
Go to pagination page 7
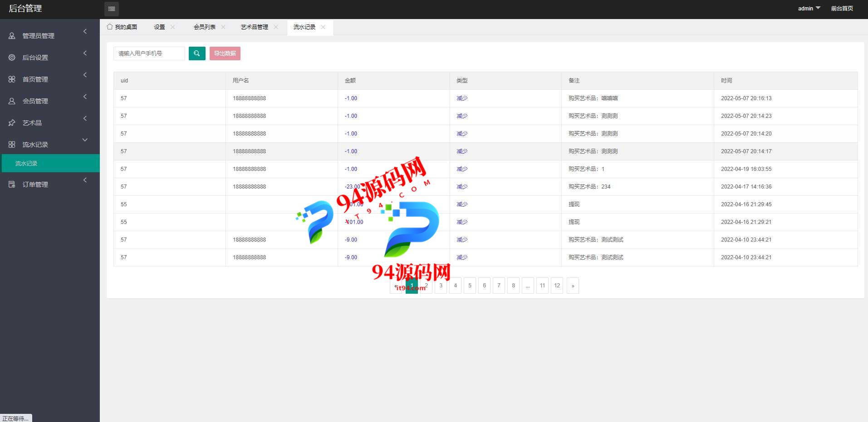click(x=499, y=286)
